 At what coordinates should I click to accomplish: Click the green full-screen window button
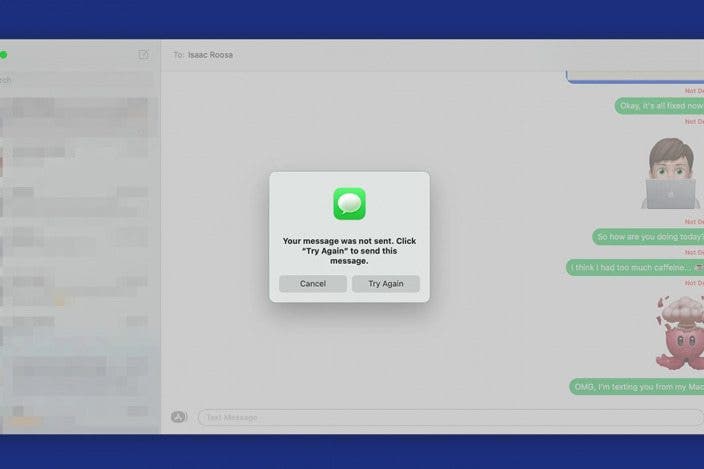tap(3, 55)
